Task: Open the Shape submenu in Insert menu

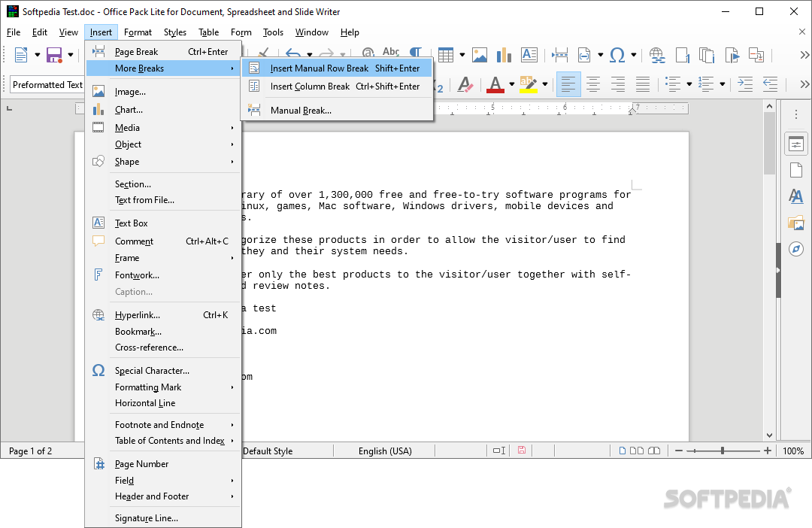Action: pyautogui.click(x=163, y=162)
